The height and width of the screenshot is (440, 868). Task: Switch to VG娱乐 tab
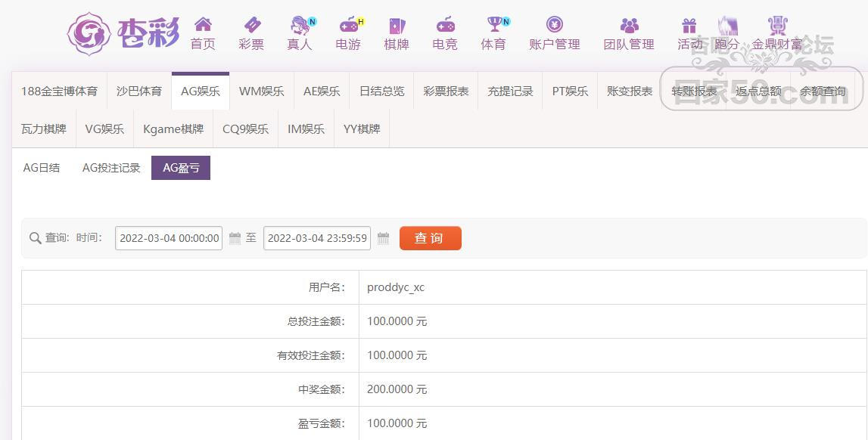coord(104,129)
